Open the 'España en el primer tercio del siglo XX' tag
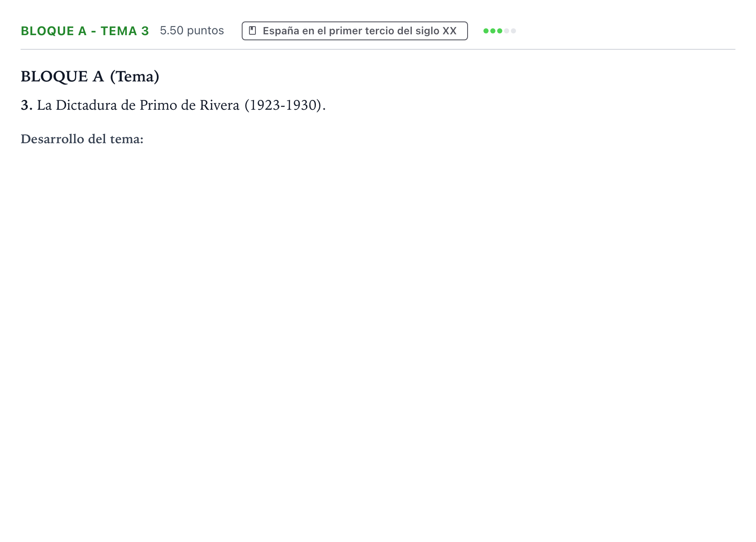 [x=355, y=31]
